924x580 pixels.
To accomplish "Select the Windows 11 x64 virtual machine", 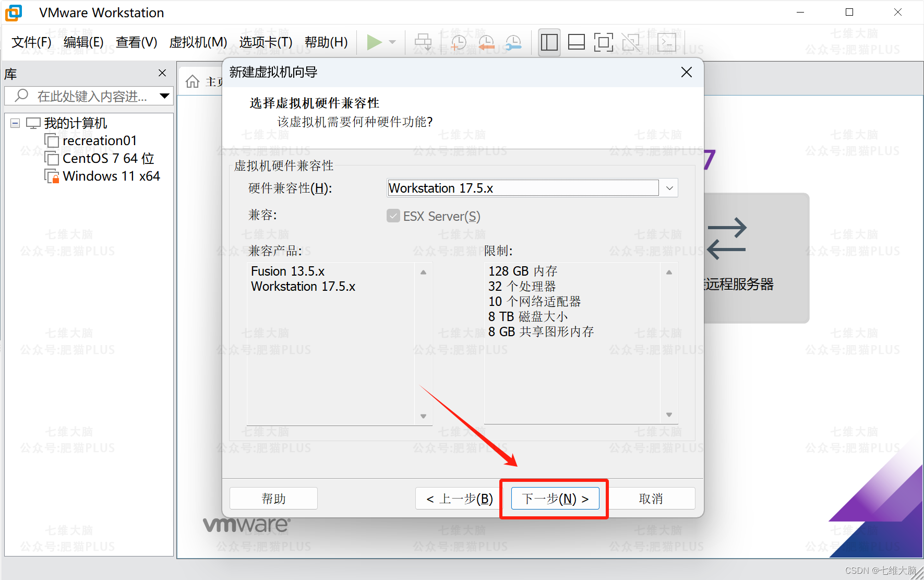I will [111, 176].
